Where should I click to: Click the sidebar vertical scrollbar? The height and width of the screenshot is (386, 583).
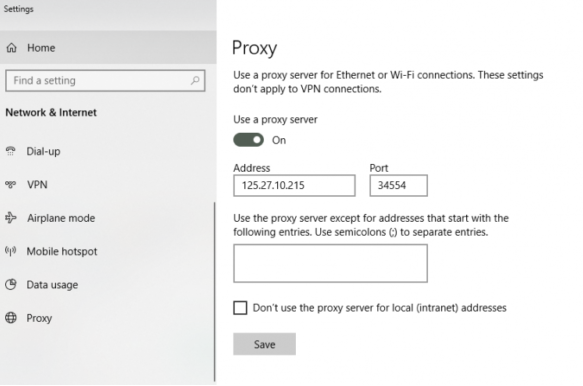[215, 292]
